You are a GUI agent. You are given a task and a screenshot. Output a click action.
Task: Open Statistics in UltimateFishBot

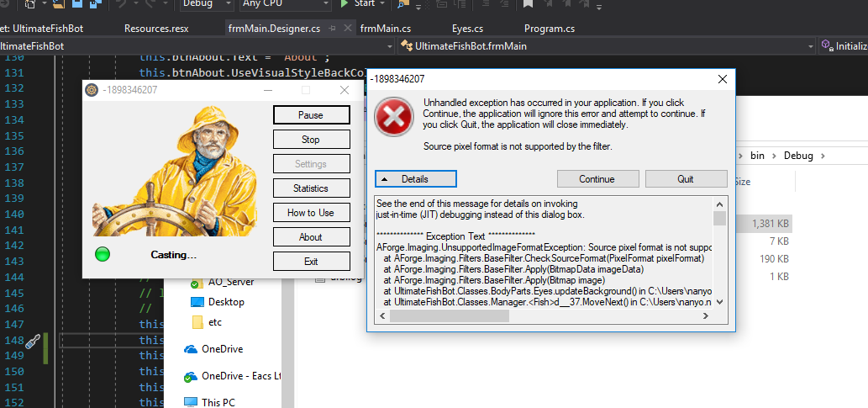[311, 188]
